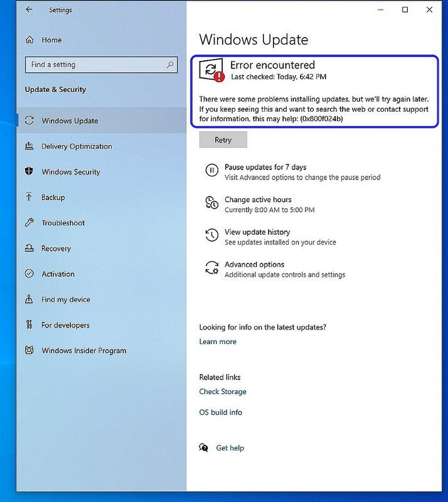Open Change active hours

pos(258,200)
